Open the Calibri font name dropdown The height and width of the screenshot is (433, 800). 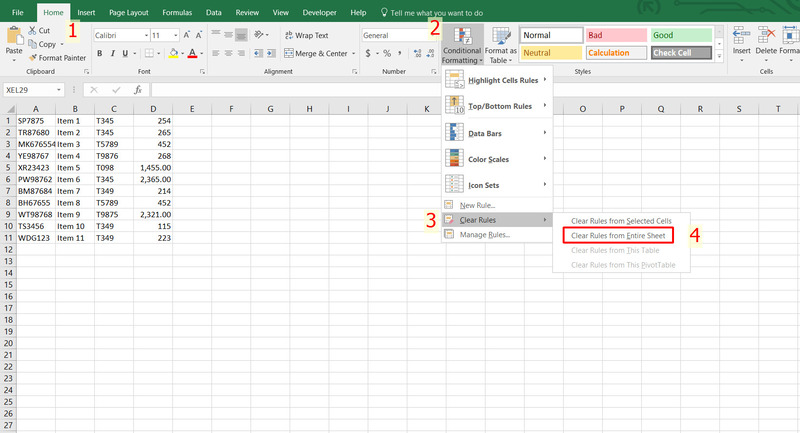coord(144,35)
